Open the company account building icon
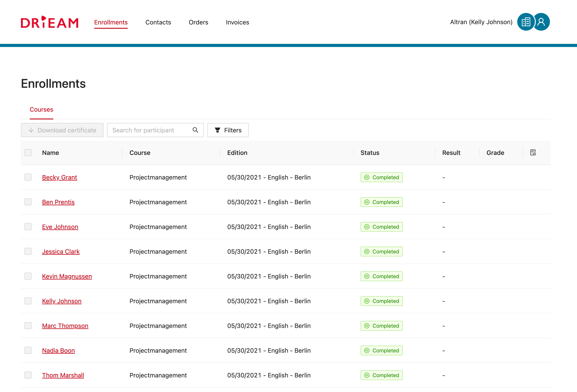The width and height of the screenshot is (577, 392). (526, 22)
